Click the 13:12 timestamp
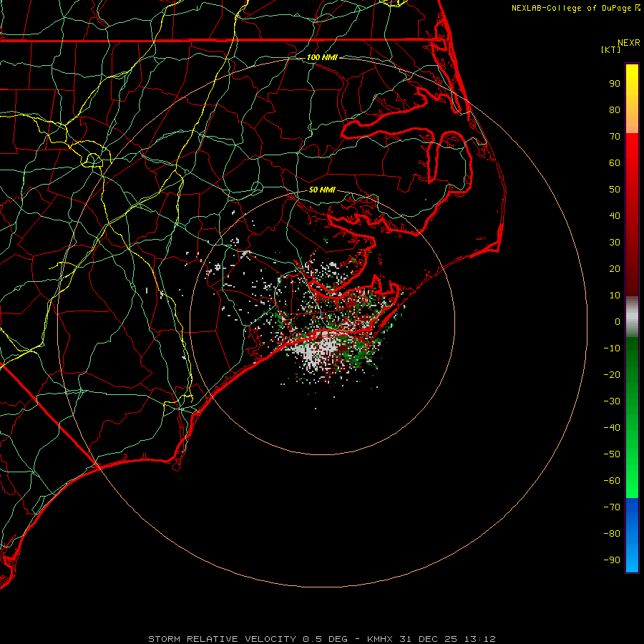This screenshot has height=644, width=644. [x=479, y=639]
